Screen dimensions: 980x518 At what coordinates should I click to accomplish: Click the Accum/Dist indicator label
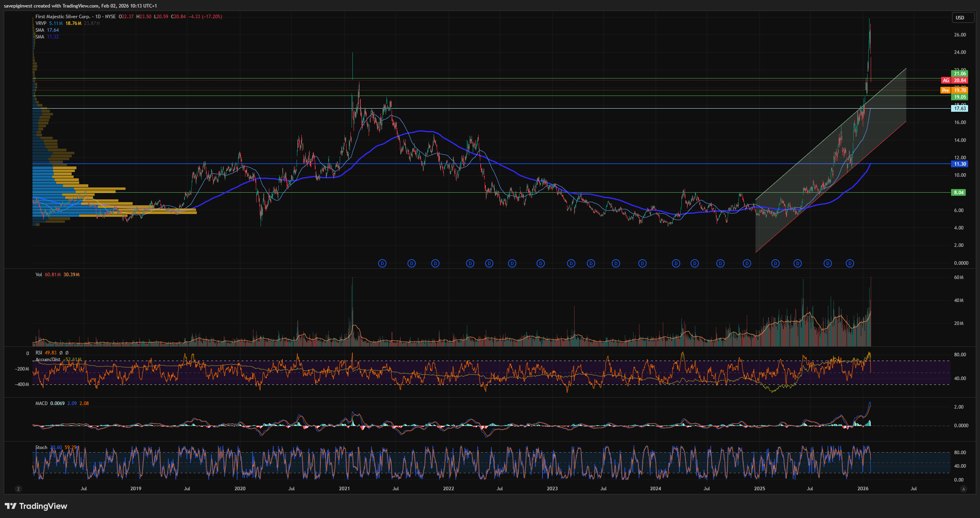(x=48, y=359)
